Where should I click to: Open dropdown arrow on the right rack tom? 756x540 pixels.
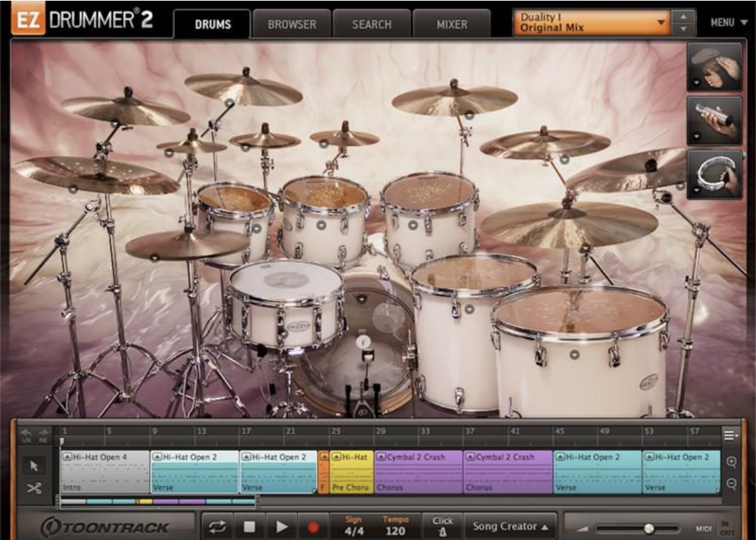[413, 225]
